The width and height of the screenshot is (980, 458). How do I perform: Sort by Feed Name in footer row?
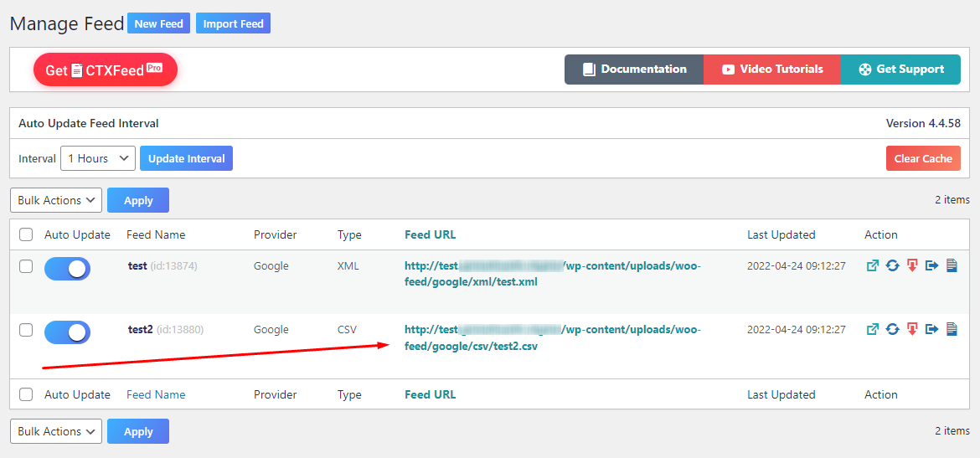coord(156,395)
